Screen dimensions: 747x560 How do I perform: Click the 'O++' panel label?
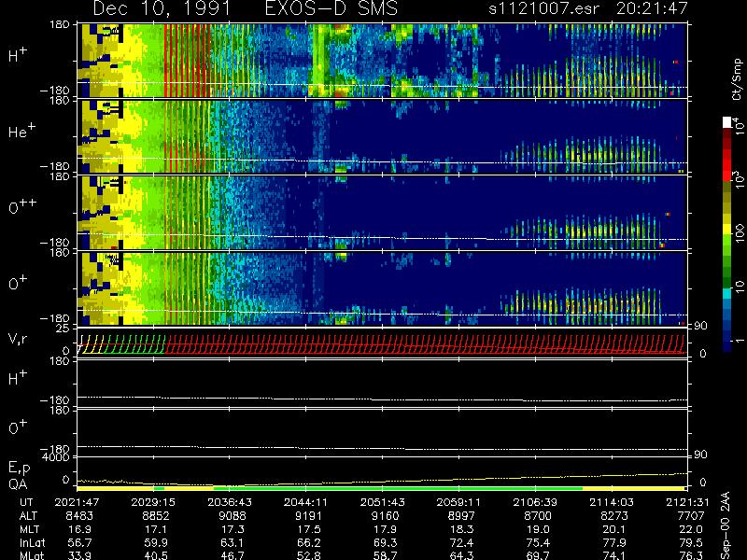(x=22, y=205)
